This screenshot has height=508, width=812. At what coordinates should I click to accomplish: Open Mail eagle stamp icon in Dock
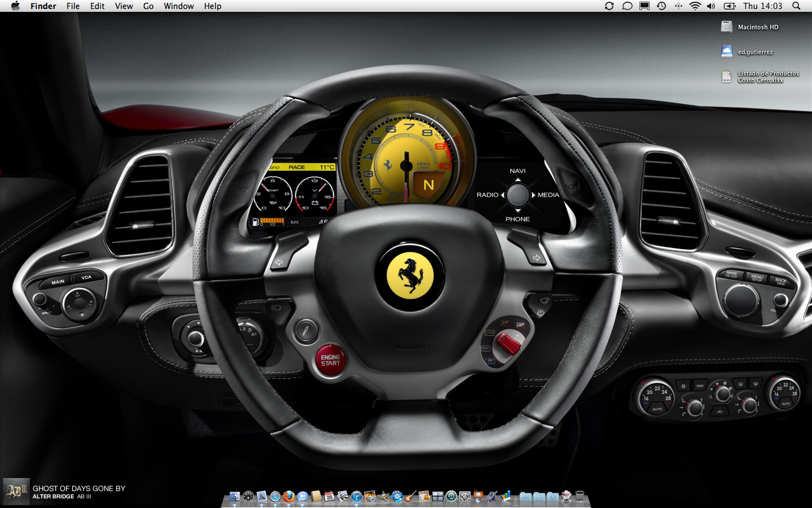point(262,496)
